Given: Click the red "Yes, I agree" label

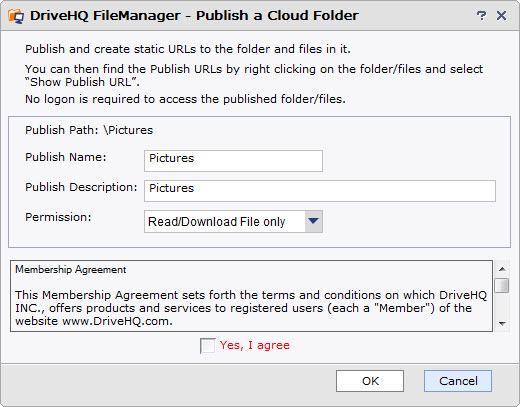Looking at the screenshot, I should point(254,345).
